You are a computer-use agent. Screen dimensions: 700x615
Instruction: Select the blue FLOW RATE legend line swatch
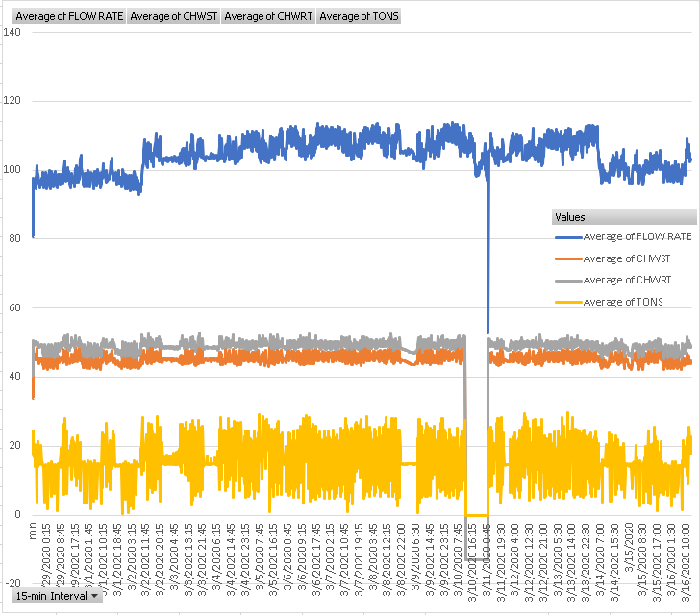[569, 237]
